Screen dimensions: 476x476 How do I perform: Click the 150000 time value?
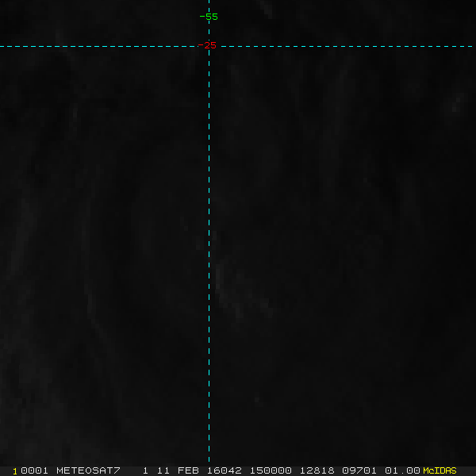271,470
